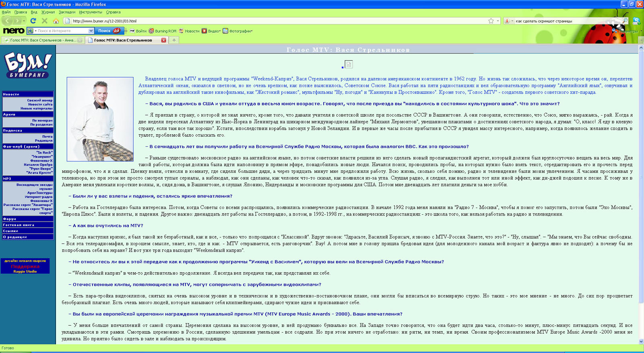The height and width of the screenshot is (353, 644).
Task: Open 'Новые материалы' sidebar link
Action: 36,109
